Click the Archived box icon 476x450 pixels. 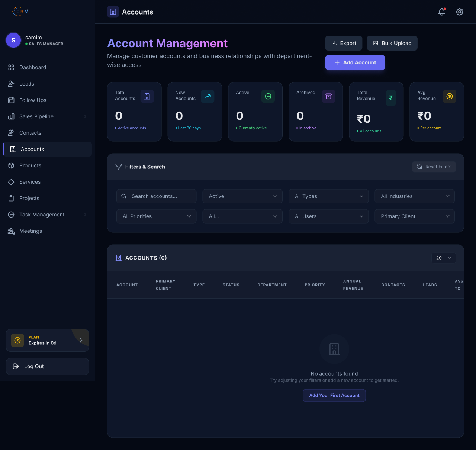[329, 96]
